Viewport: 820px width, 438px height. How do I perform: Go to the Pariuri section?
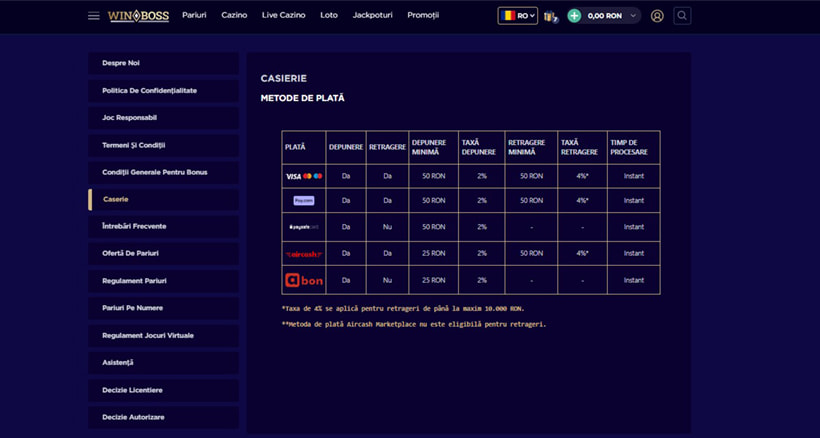194,15
